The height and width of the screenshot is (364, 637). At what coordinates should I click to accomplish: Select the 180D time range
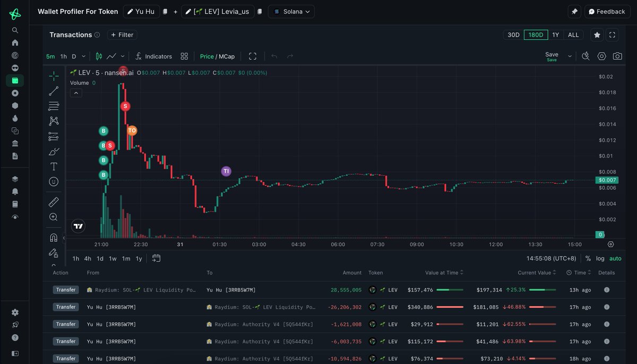(x=536, y=34)
